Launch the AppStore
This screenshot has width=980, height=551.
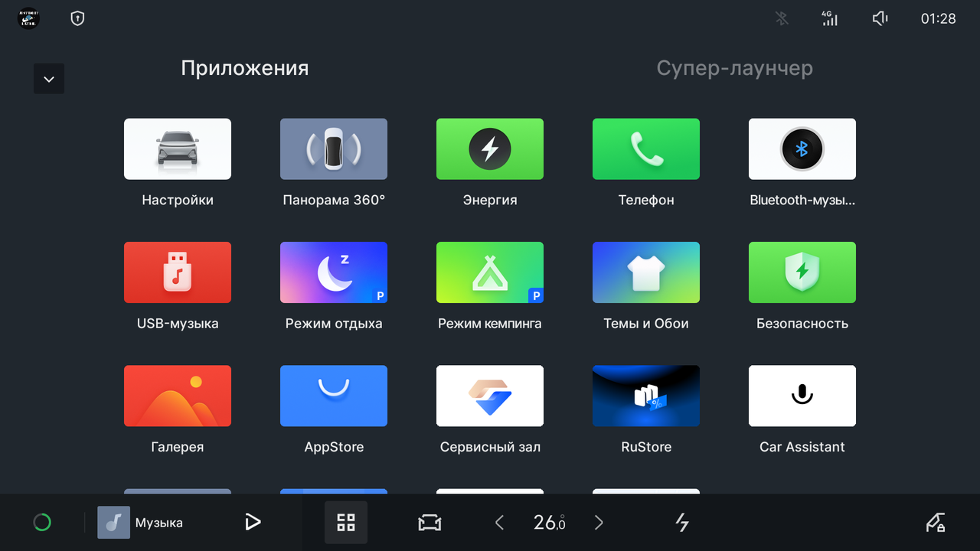pyautogui.click(x=334, y=396)
